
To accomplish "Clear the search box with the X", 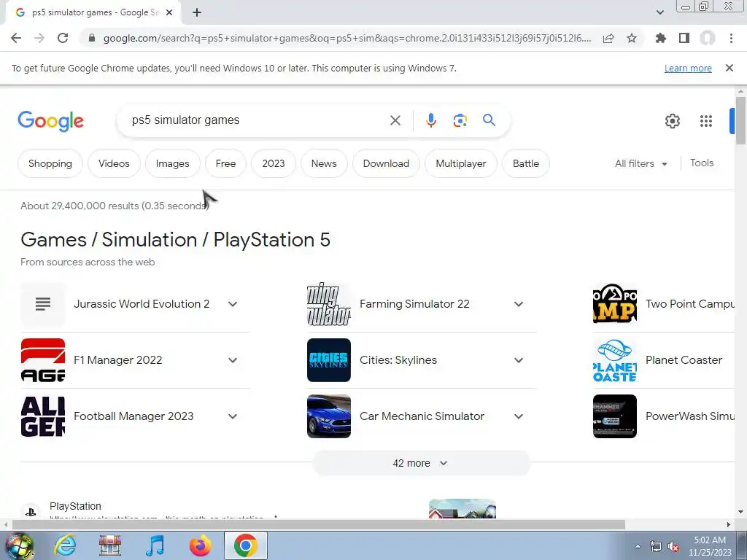I will click(395, 120).
